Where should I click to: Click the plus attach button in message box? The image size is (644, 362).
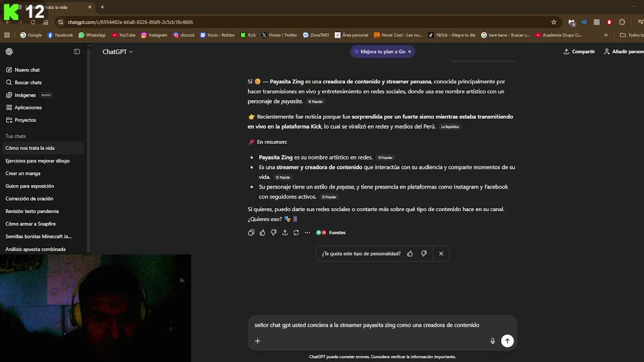click(258, 341)
